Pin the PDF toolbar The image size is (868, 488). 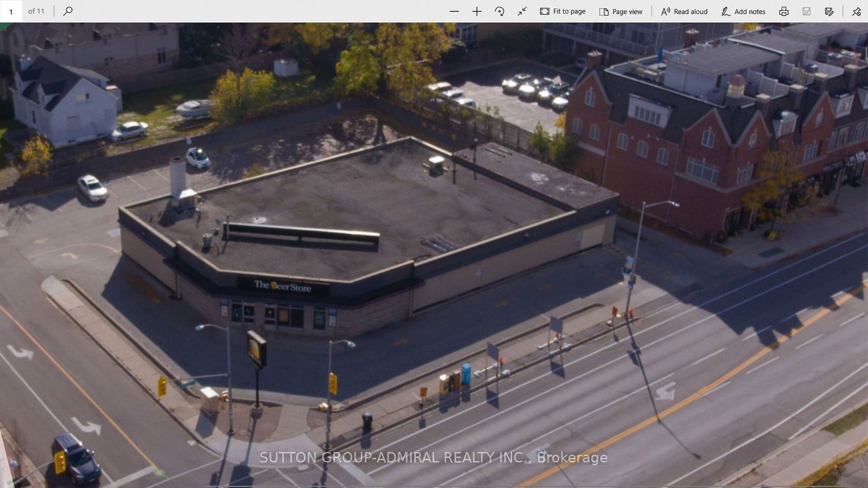point(856,11)
